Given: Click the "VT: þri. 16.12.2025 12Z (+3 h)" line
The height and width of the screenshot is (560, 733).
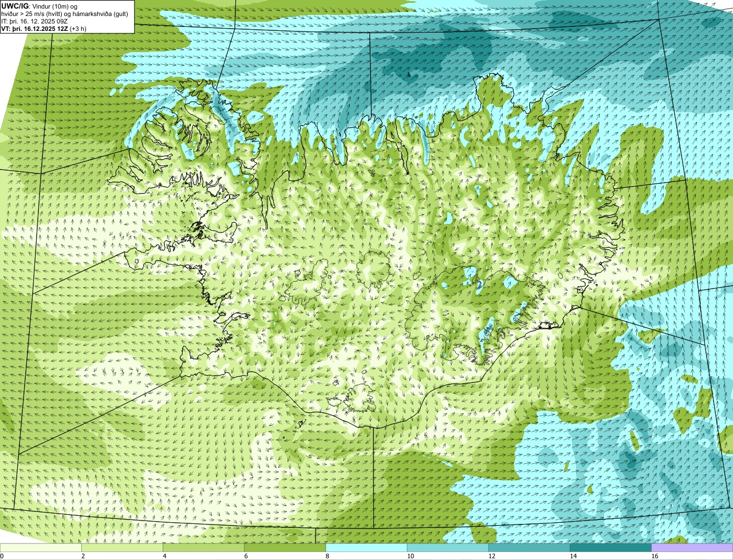Looking at the screenshot, I should tap(44, 29).
